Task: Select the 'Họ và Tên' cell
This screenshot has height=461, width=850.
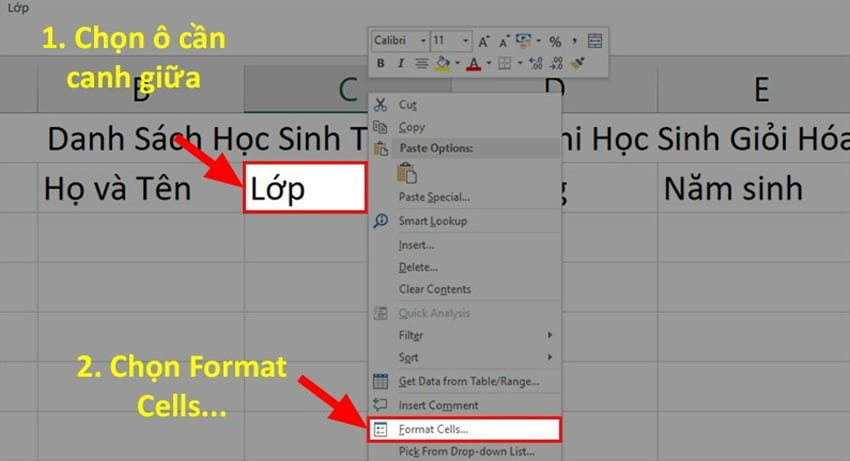Action: (x=141, y=188)
